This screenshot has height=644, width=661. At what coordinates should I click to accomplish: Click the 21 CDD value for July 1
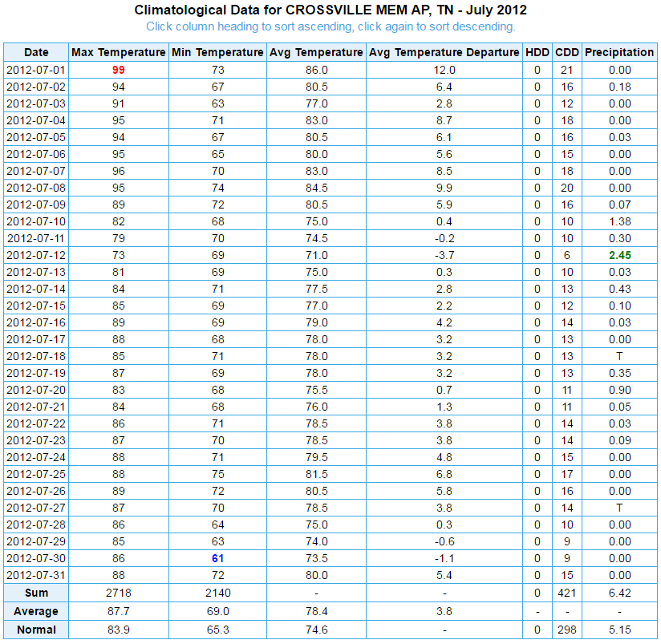pos(567,70)
